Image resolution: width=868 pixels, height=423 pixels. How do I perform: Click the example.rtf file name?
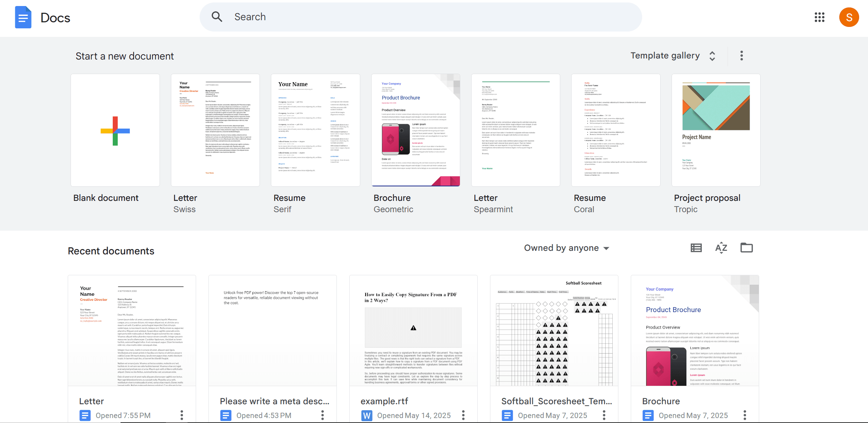[x=384, y=401]
